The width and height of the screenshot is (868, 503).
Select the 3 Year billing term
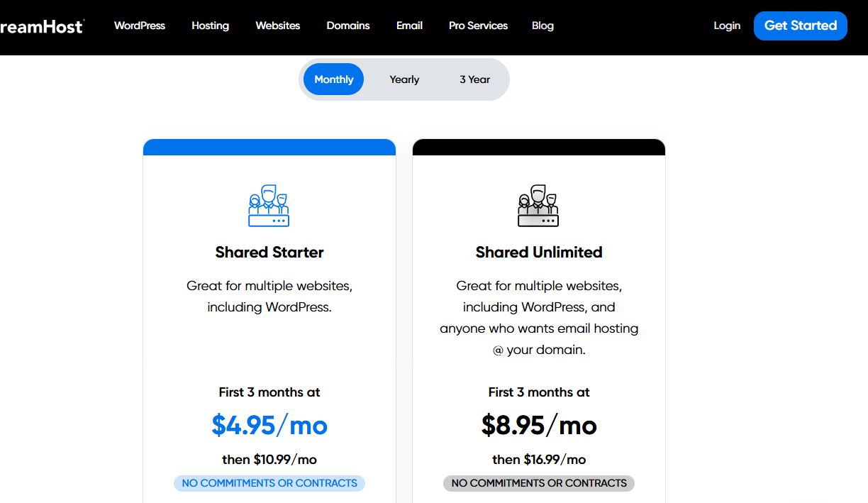[474, 79]
